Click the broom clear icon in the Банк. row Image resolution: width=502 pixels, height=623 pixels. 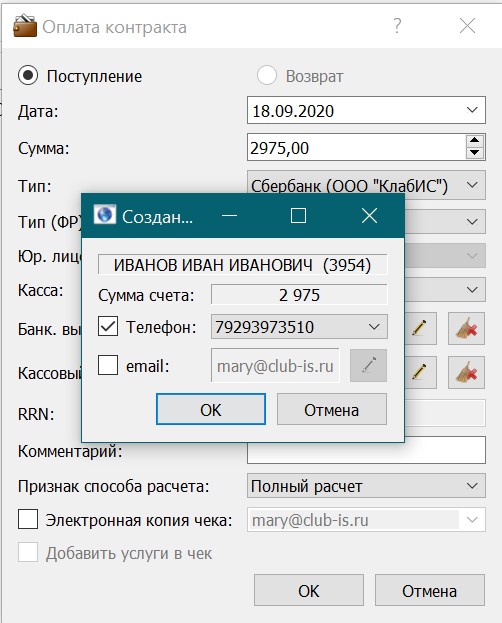[467, 328]
